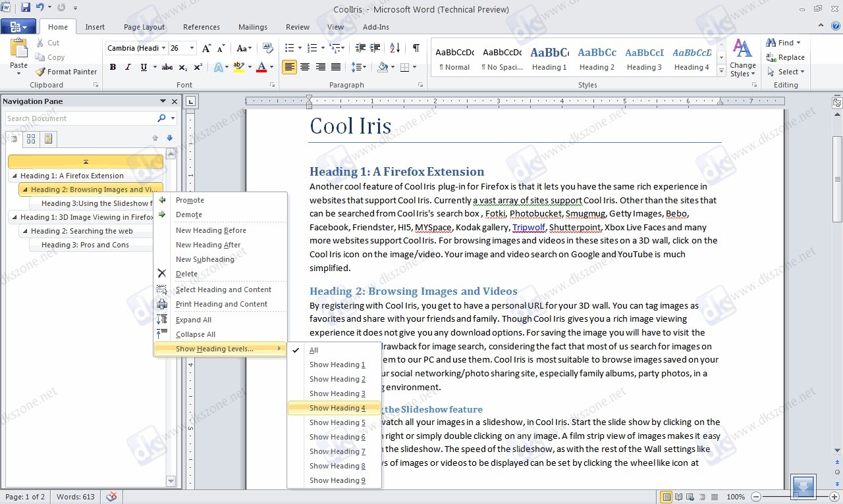Click the Clear Formatting icon

click(267, 48)
